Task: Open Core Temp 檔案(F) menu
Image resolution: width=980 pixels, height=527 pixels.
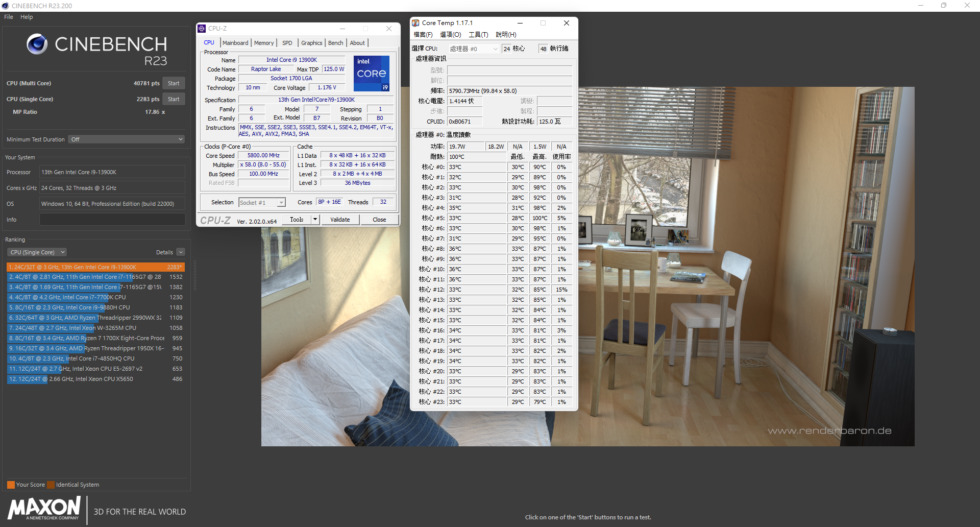Action: pos(423,35)
